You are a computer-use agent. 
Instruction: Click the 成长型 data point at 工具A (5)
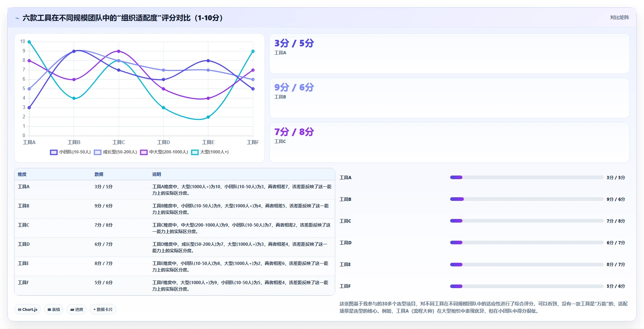(29, 89)
